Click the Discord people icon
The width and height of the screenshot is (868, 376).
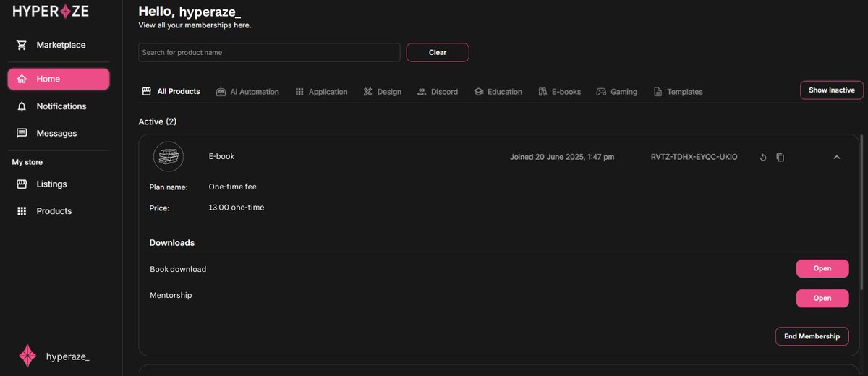click(x=422, y=92)
